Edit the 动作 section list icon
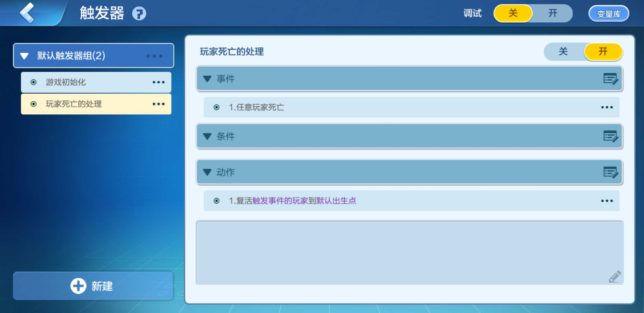Screen dimensions: 644x313 click(611, 172)
